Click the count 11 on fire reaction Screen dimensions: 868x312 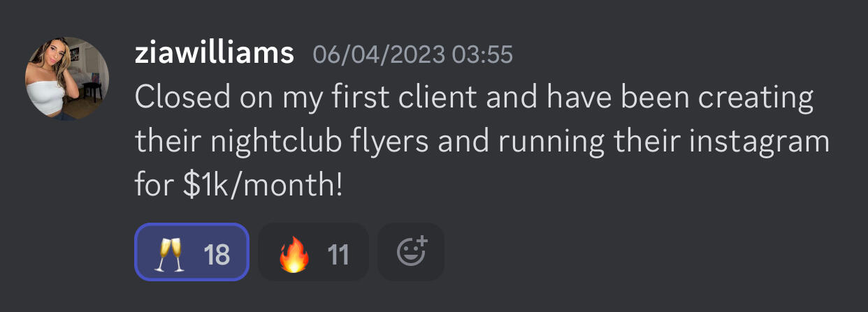(338, 253)
